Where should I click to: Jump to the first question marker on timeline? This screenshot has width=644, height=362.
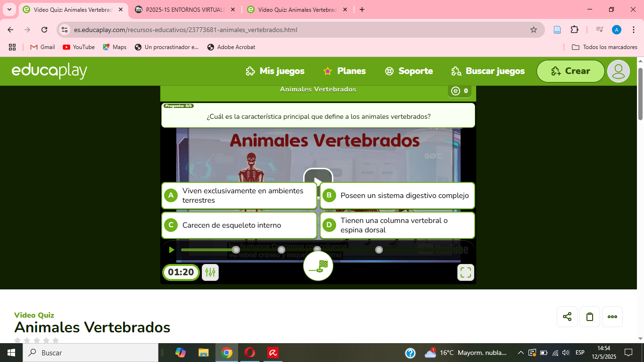tap(236, 250)
